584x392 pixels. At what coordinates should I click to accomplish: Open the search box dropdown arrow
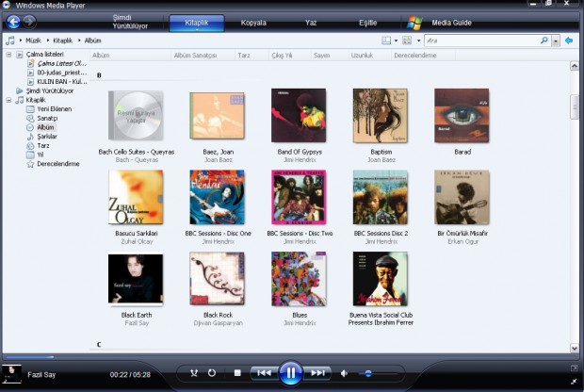556,41
